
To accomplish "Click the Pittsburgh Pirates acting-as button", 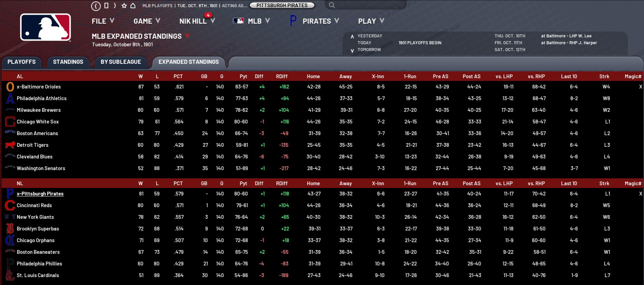I will click(x=282, y=5).
